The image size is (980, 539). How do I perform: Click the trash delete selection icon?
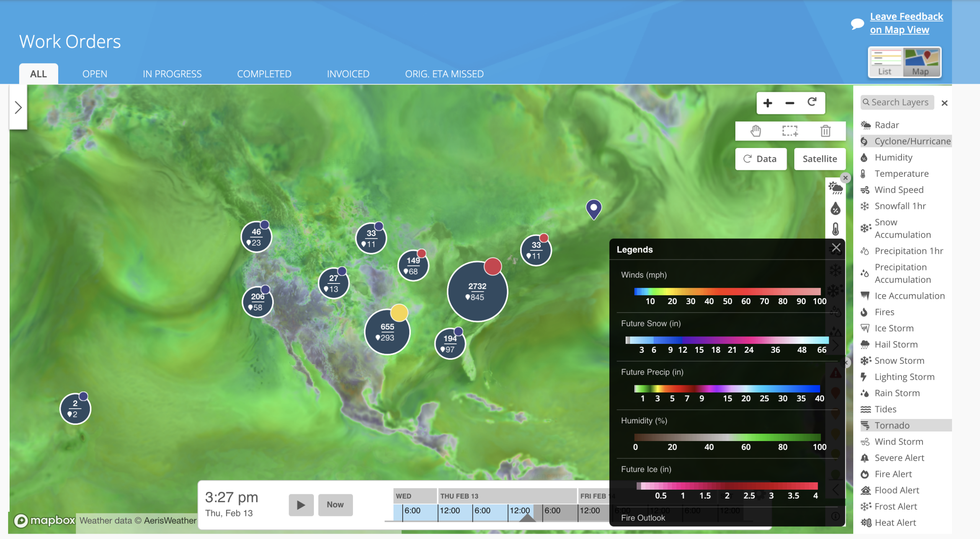click(825, 131)
